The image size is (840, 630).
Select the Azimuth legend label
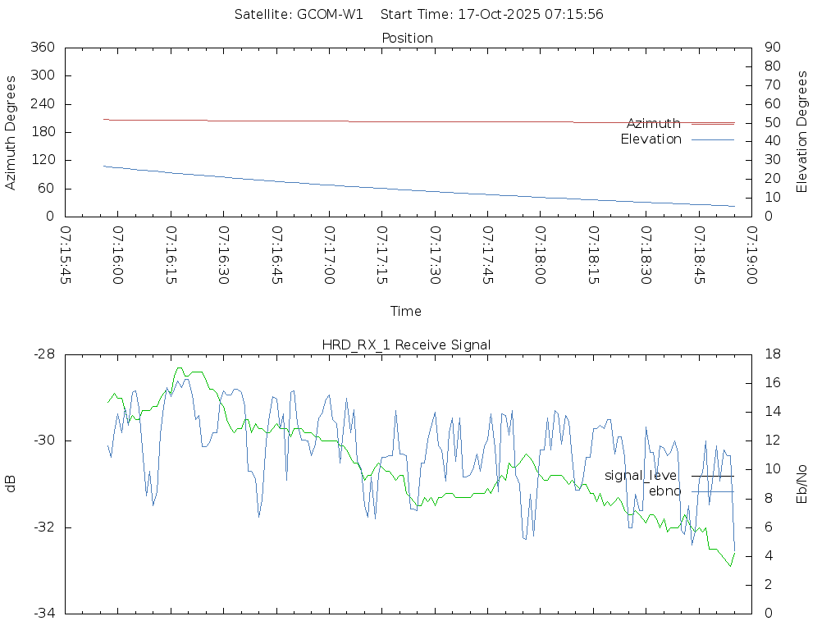(x=653, y=124)
